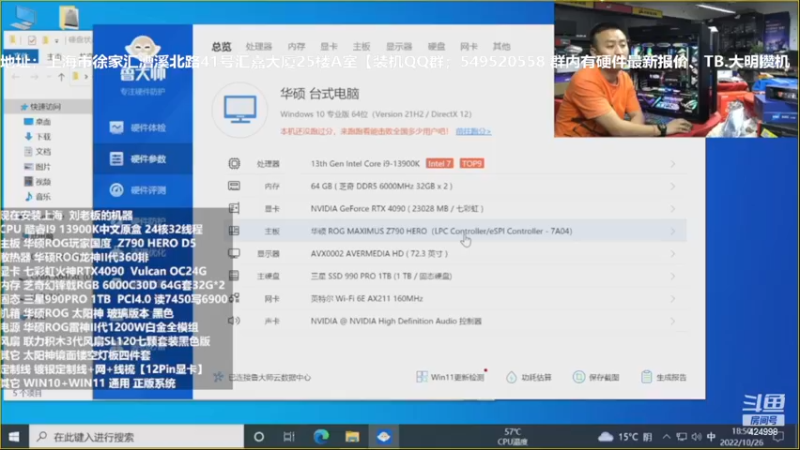Expand the 网卡 Wi-Fi 6E row arrow
This screenshot has height=450, width=800.
[673, 298]
